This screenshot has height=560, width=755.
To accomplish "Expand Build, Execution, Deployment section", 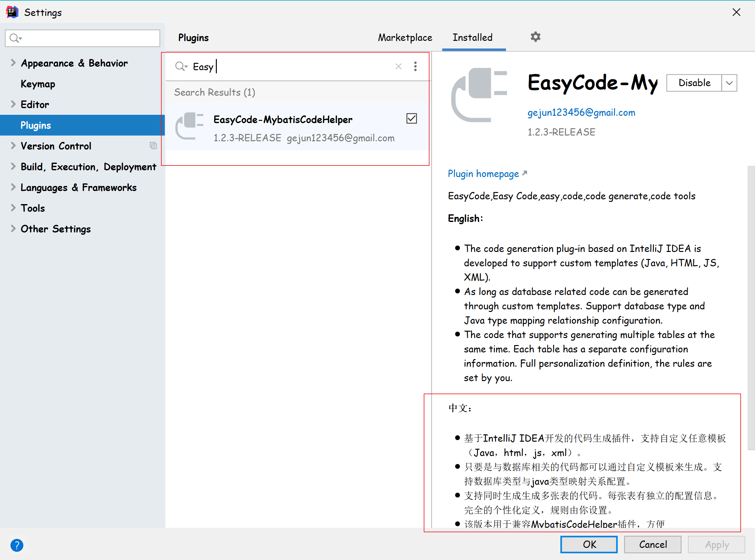I will tap(13, 166).
